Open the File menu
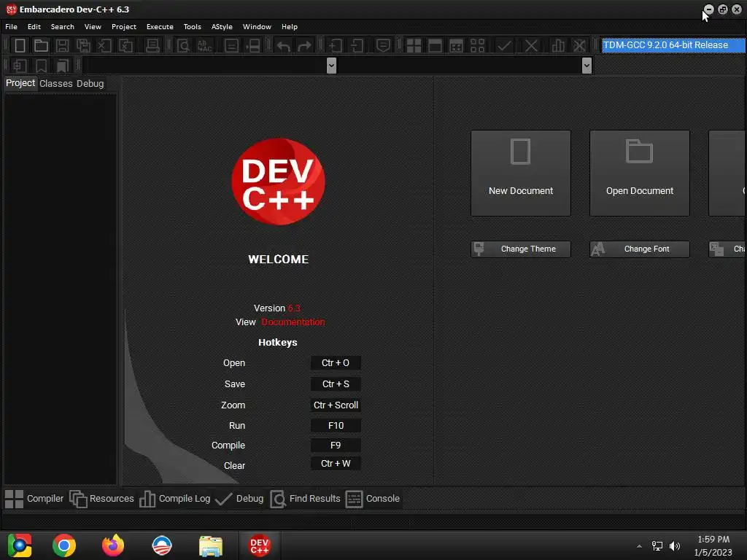This screenshot has height=560, width=747. click(12, 27)
